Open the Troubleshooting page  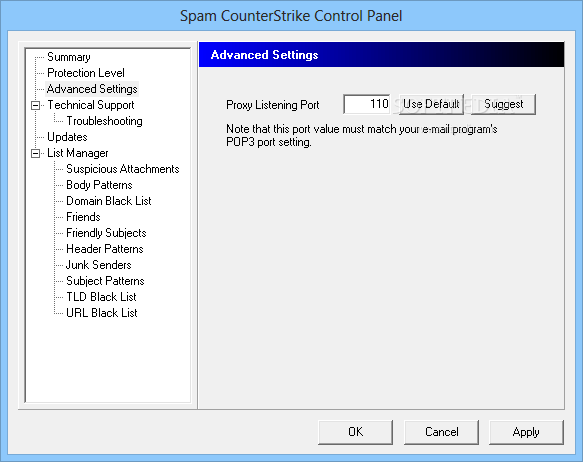[x=104, y=121]
